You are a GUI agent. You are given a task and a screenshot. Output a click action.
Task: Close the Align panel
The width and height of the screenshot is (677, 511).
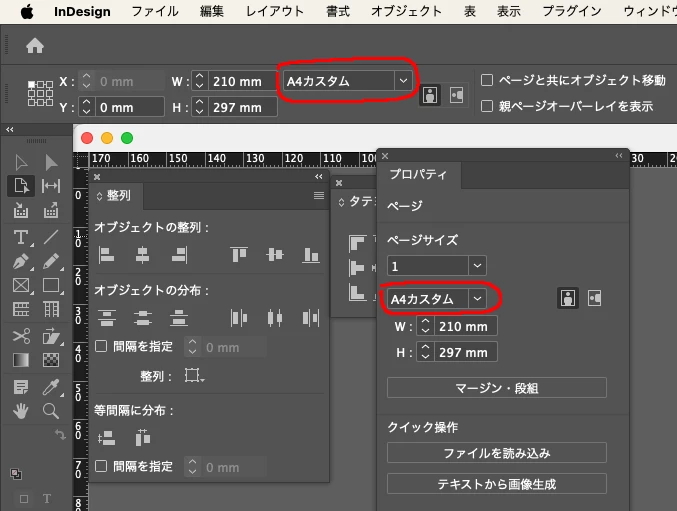point(97,177)
